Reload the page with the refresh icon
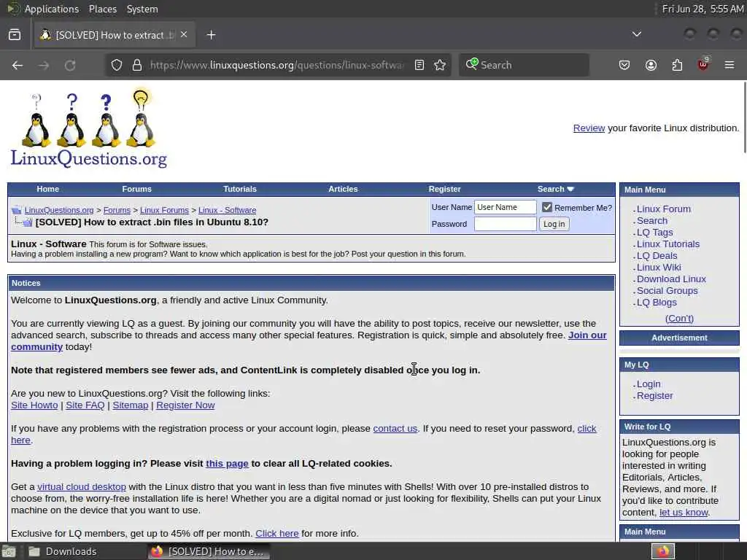 pos(70,65)
